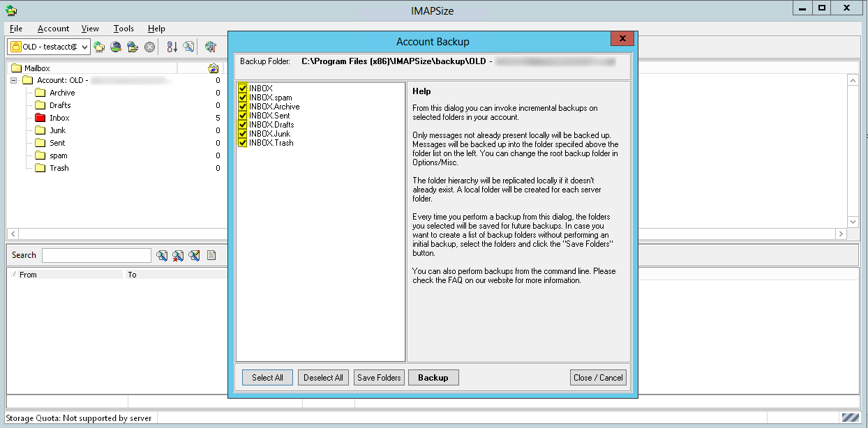This screenshot has height=428, width=868.
Task: Click the Storage Quota status bar text
Action: (x=78, y=418)
